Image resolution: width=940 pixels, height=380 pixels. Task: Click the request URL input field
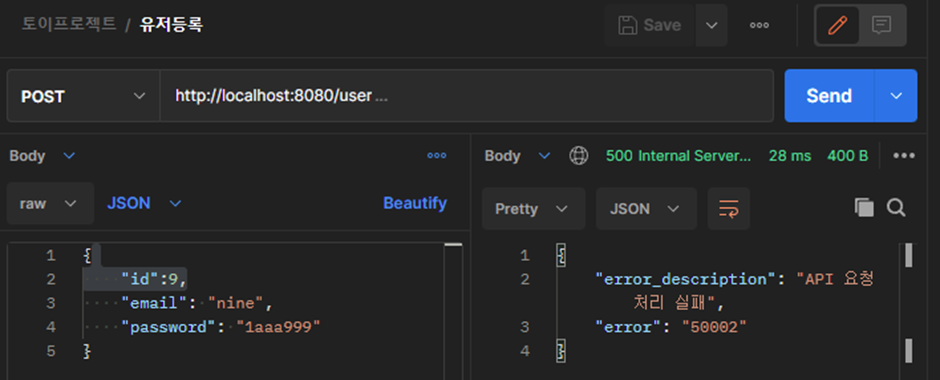[x=466, y=96]
